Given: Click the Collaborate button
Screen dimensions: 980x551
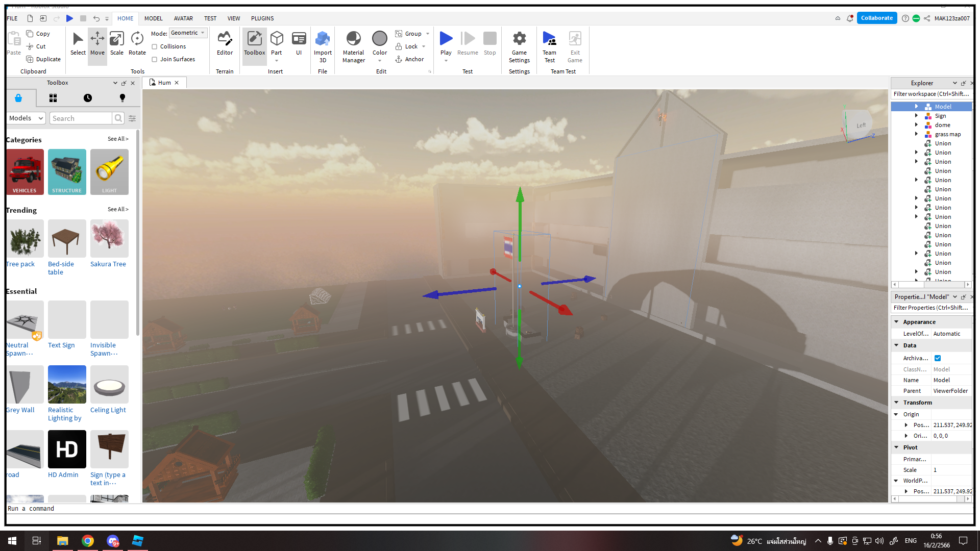Looking at the screenshot, I should pos(876,18).
